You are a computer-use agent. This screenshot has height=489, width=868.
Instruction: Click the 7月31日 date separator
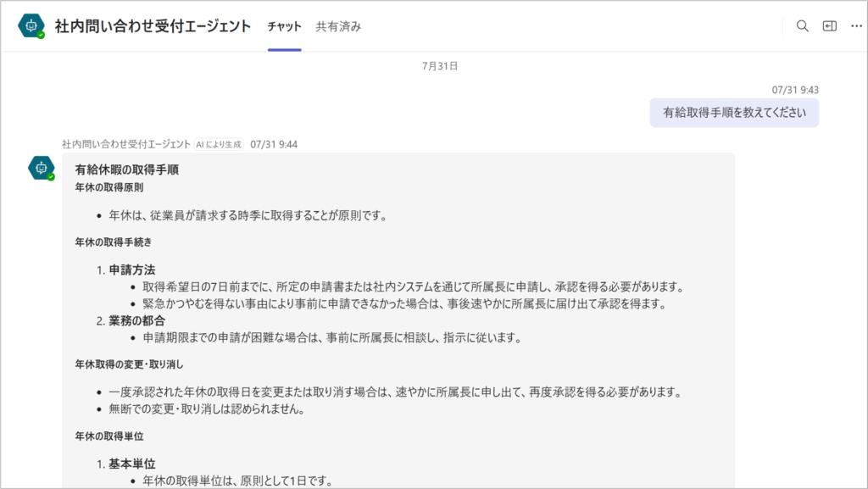(x=440, y=66)
